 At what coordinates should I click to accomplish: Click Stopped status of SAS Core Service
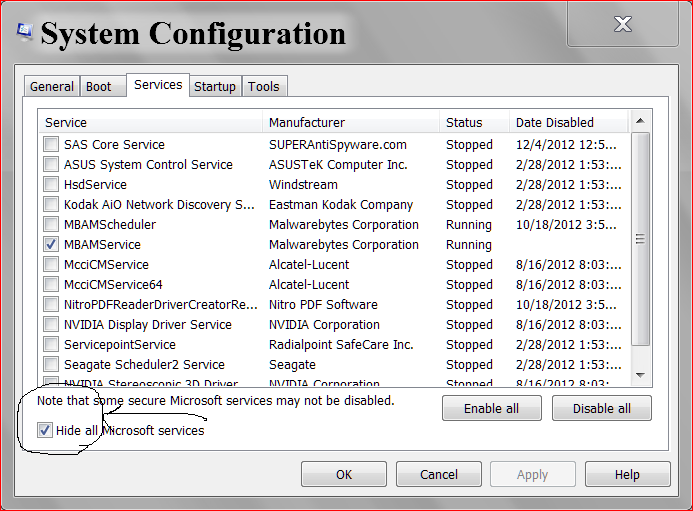[x=469, y=145]
